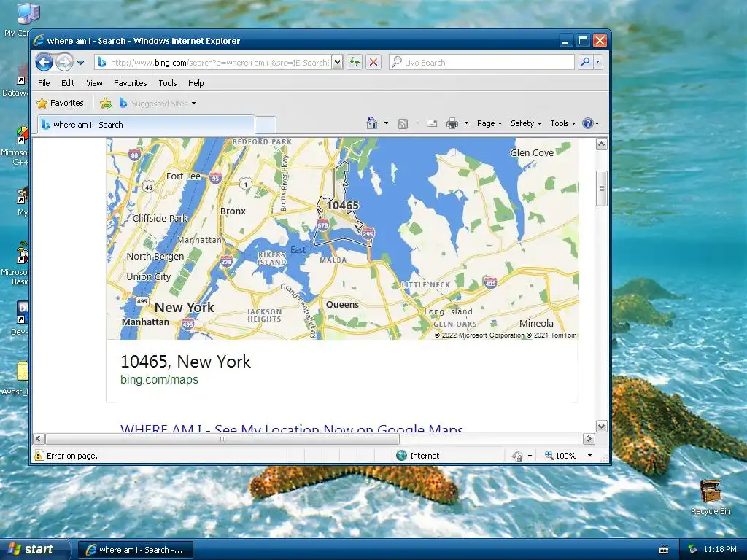747x560 pixels.
Task: Click the Read Mail icon
Action: click(432, 123)
